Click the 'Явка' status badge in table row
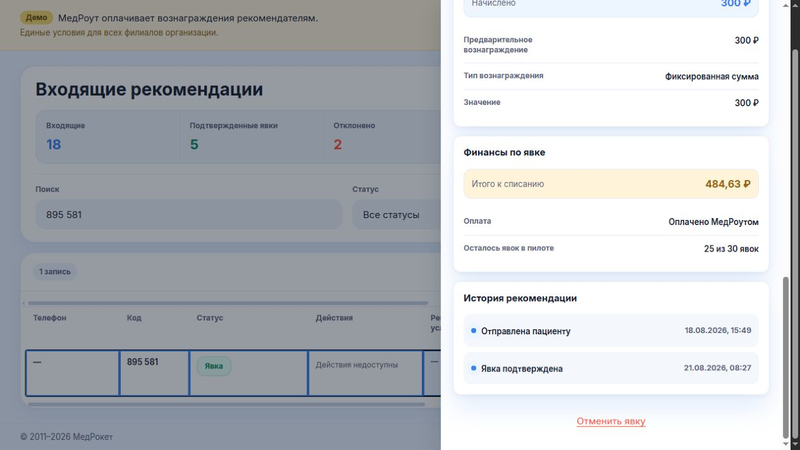This screenshot has height=450, width=800. (x=214, y=366)
